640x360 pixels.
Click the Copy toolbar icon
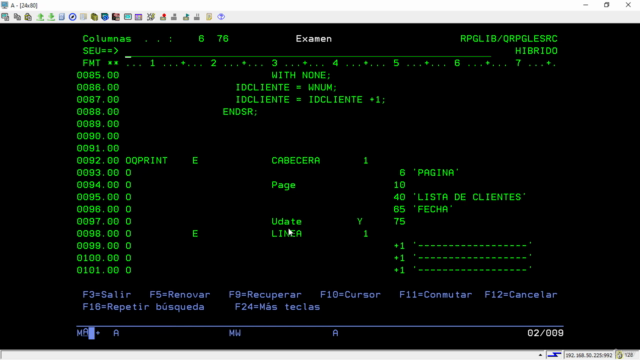17,17
